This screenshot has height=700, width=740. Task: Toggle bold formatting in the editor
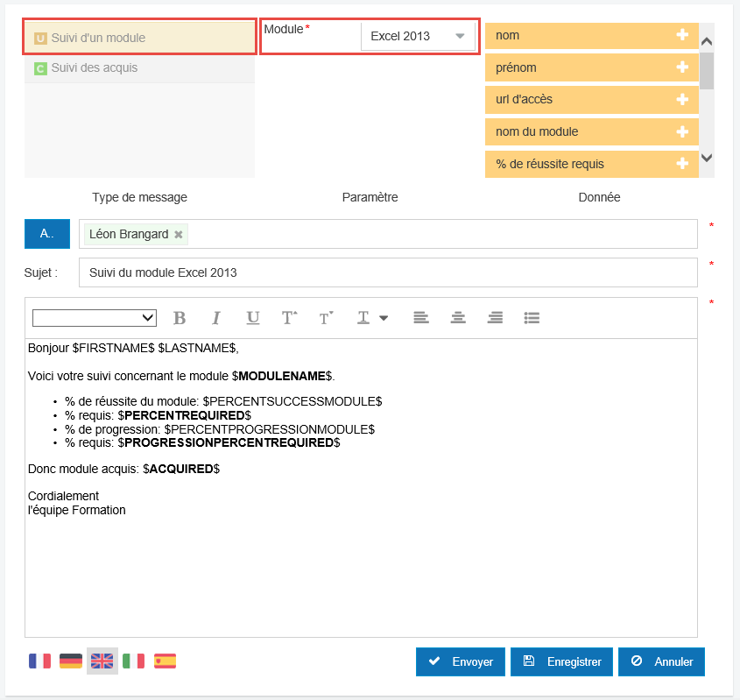point(180,317)
